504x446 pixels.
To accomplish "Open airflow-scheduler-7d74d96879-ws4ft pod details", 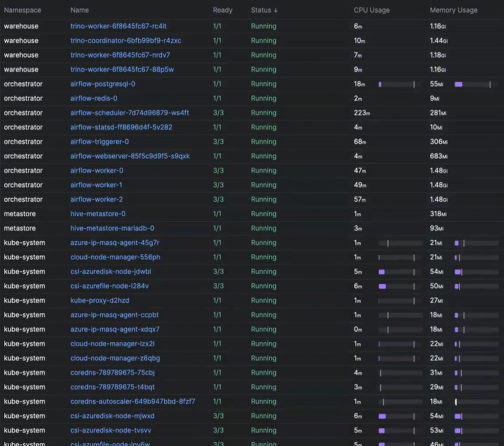I will (x=129, y=113).
